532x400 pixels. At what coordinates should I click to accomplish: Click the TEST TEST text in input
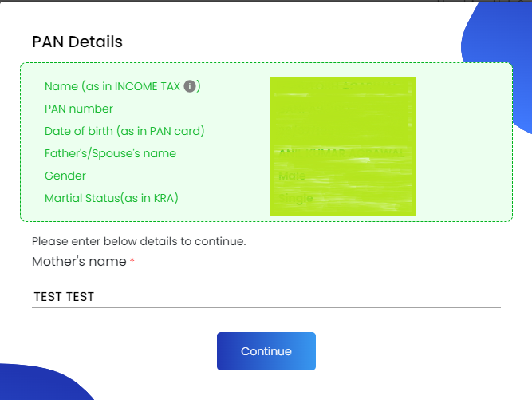tap(64, 297)
